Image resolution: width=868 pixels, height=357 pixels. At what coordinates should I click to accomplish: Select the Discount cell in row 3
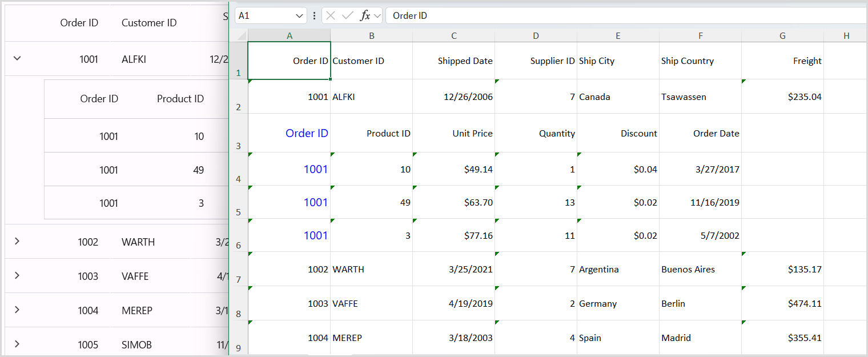pos(618,133)
